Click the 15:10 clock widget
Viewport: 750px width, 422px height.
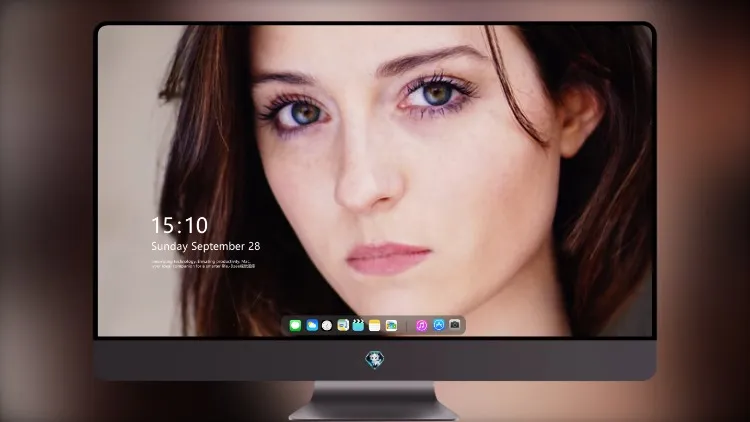[x=179, y=225]
